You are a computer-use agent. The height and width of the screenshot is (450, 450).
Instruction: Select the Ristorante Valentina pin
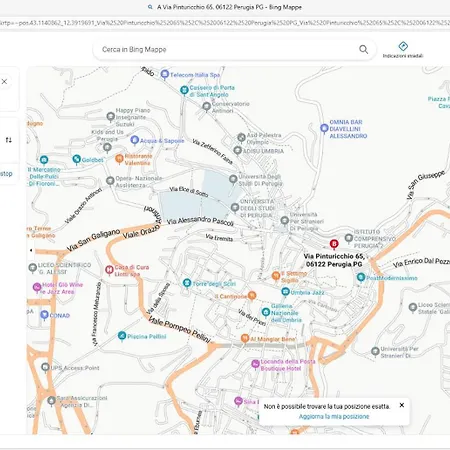point(119,159)
